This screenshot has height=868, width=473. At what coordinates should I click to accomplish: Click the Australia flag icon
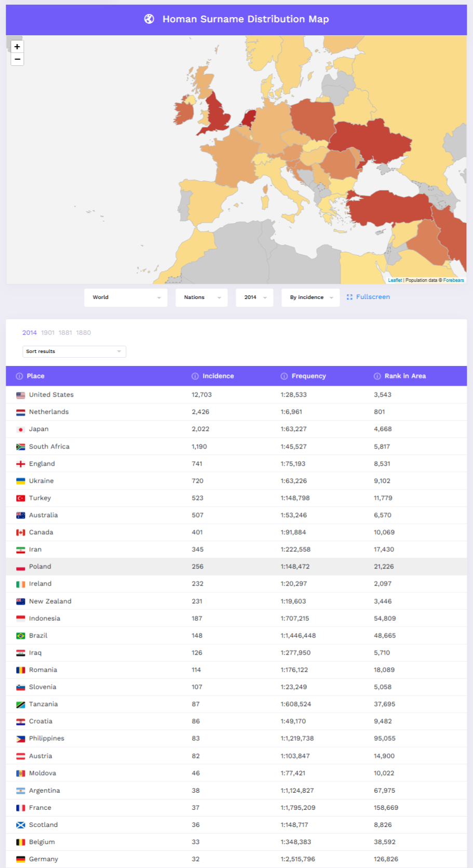(21, 515)
